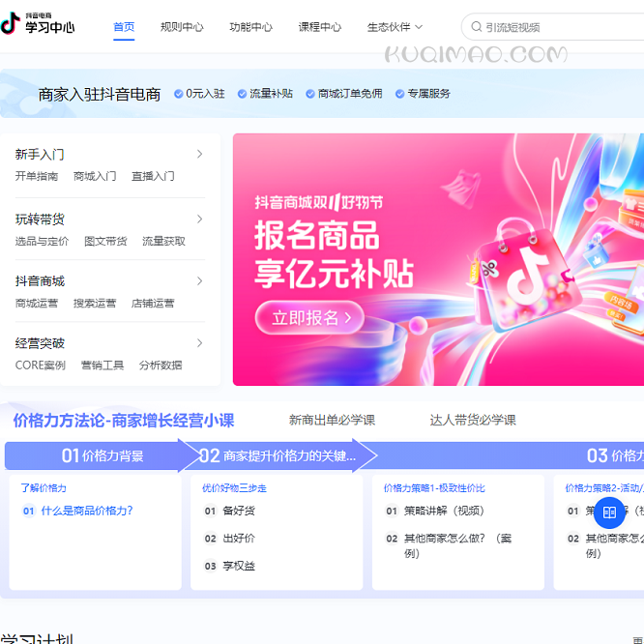Open the 抖音商城 heading
Viewport: 644px width, 644px height.
[40, 281]
